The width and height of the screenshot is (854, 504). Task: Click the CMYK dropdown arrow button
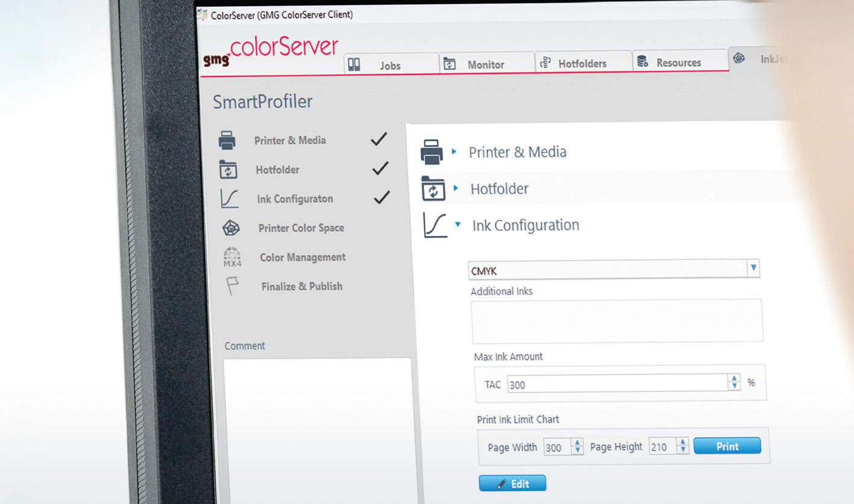pos(753,268)
